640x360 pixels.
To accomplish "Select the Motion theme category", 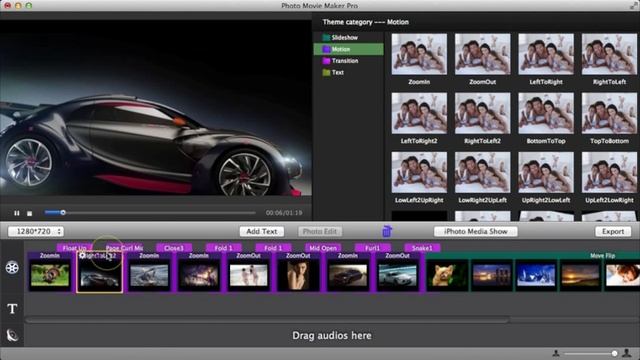I will pos(349,49).
